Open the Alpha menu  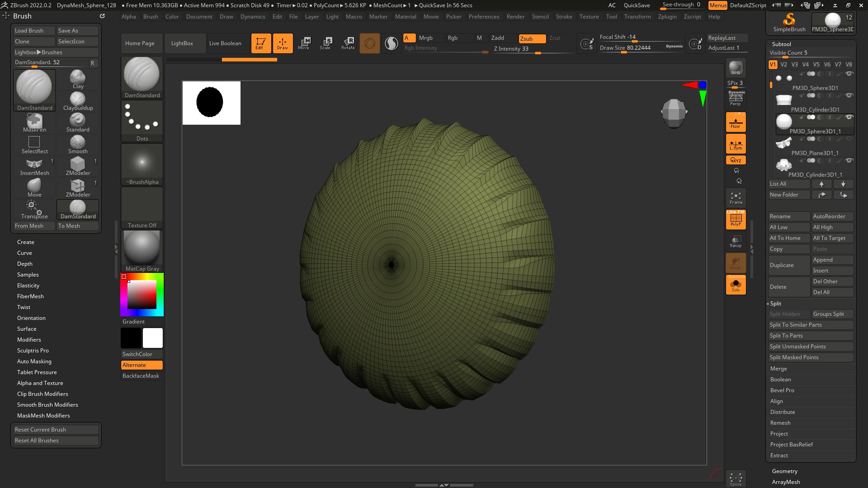point(129,17)
